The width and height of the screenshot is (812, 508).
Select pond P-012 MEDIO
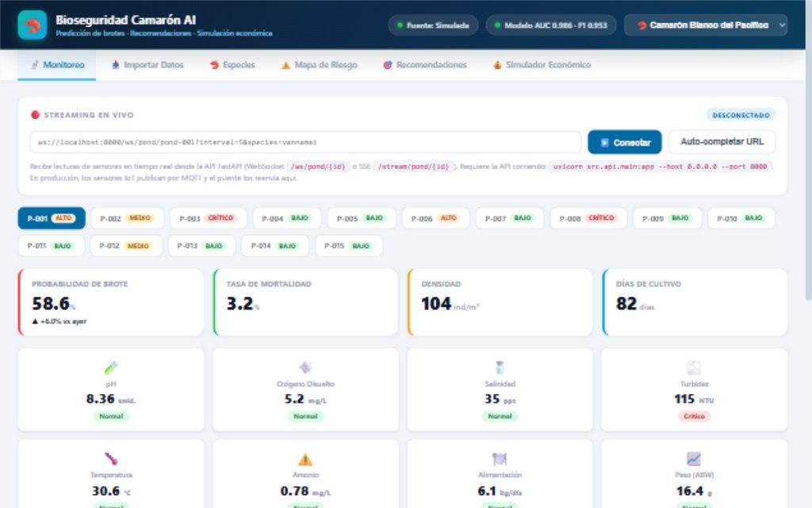tap(126, 246)
